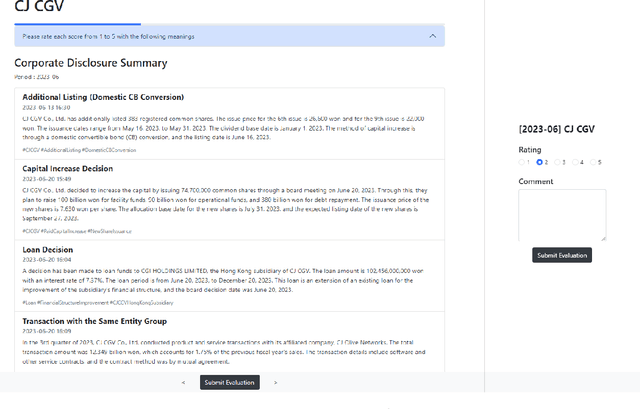Select rating 1 radio button

[523, 161]
